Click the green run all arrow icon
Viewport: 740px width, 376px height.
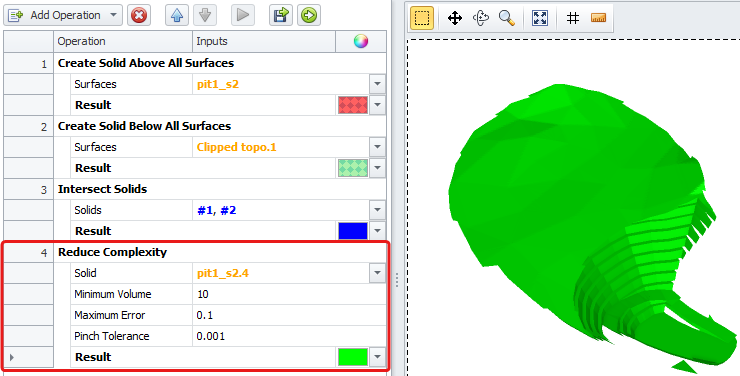pos(309,16)
